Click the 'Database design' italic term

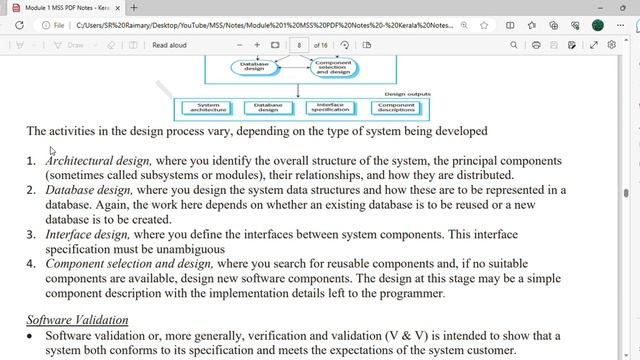pyautogui.click(x=89, y=190)
